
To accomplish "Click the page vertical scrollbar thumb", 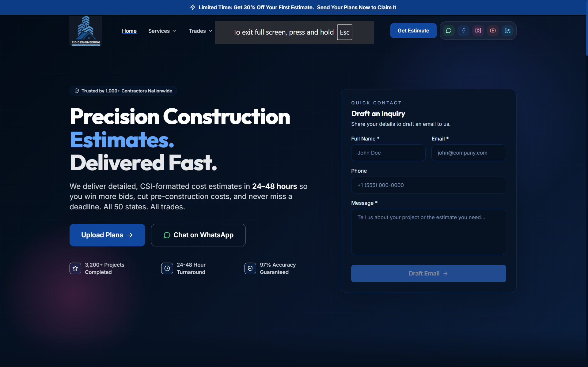I will click(587, 28).
